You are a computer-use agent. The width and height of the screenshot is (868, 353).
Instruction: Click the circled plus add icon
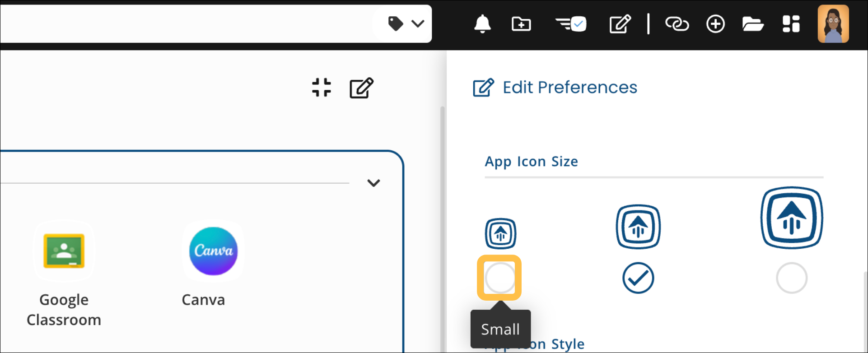click(715, 24)
